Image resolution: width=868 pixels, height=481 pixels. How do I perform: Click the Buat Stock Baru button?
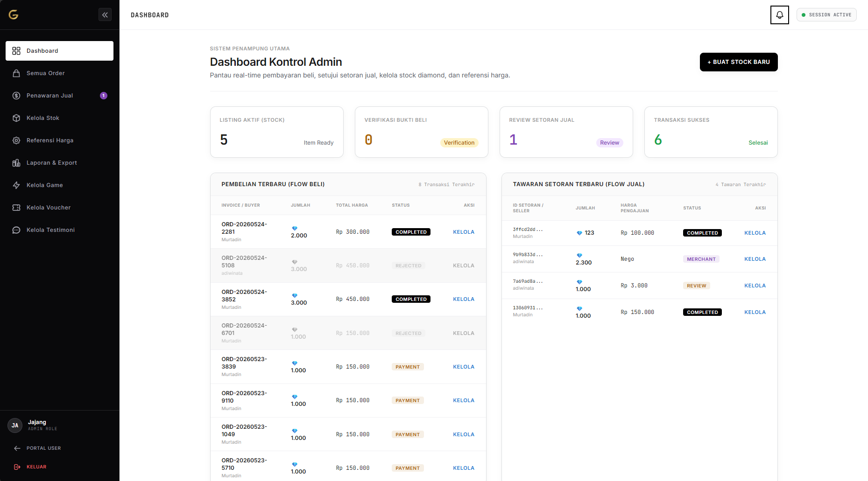click(739, 62)
